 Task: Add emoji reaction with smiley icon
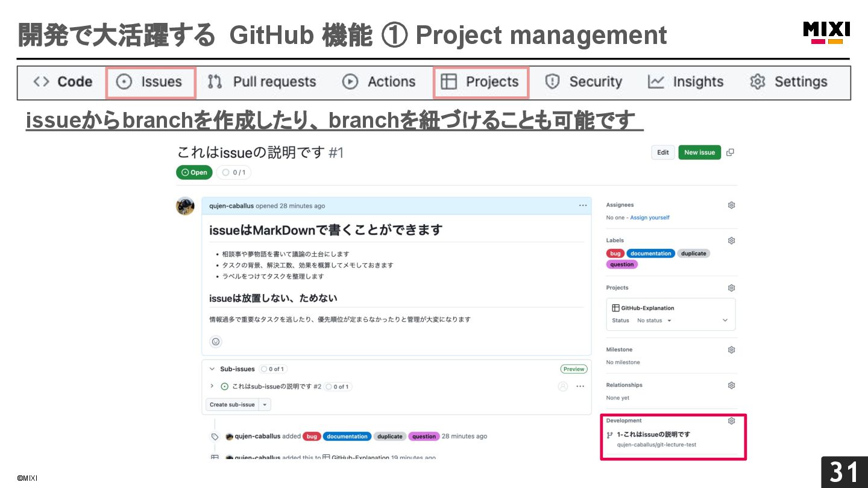216,342
